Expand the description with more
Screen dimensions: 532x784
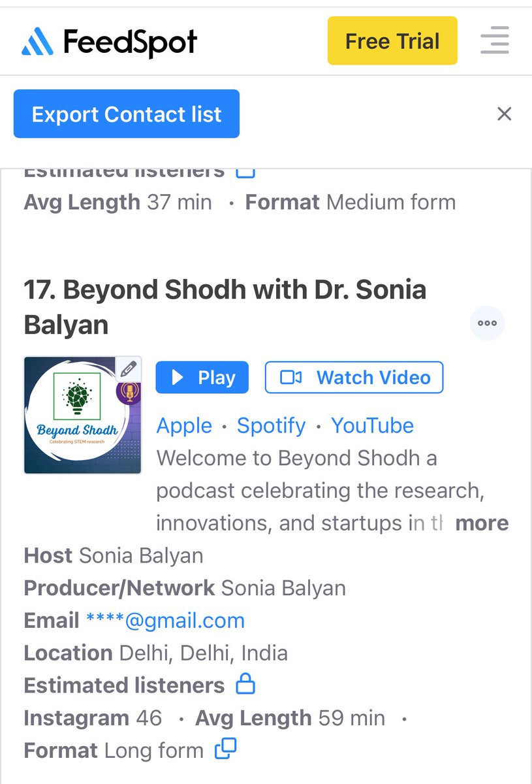(482, 523)
